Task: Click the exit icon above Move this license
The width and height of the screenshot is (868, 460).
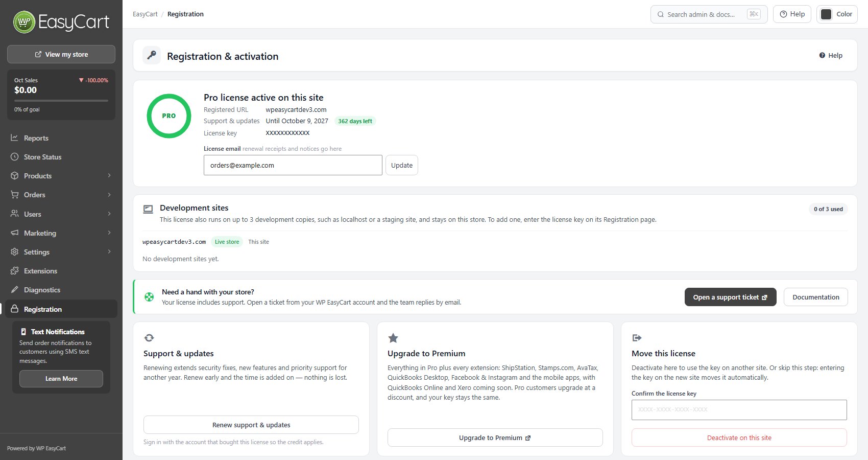Action: coord(637,338)
